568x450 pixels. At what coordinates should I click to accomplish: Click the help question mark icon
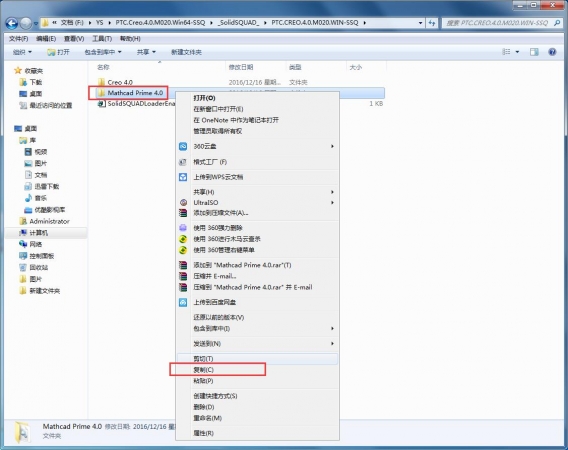tap(552, 52)
